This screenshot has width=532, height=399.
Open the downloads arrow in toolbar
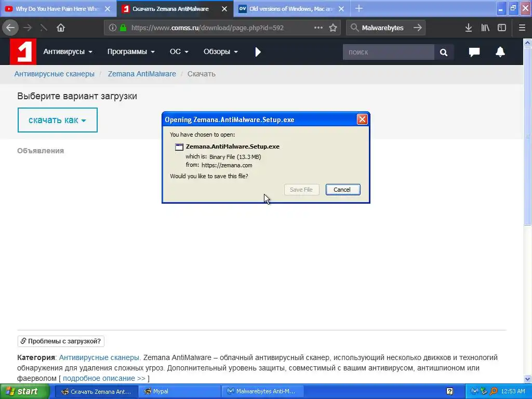click(469, 28)
